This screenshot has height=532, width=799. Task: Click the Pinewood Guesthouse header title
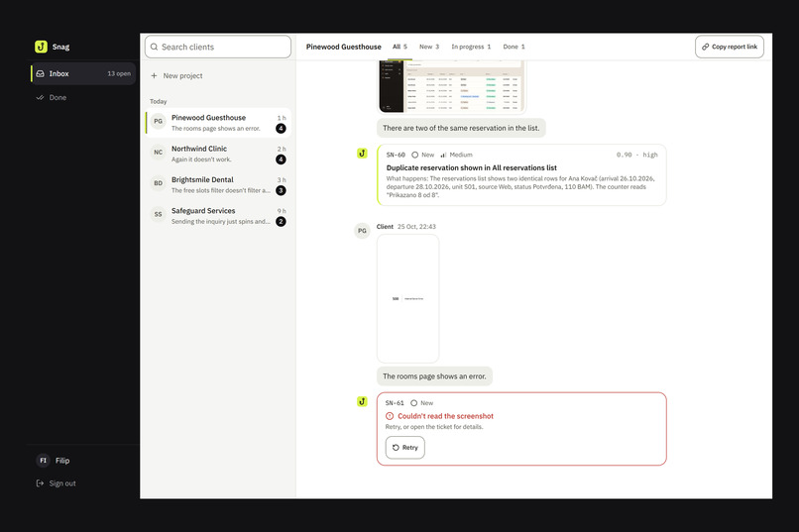(343, 47)
